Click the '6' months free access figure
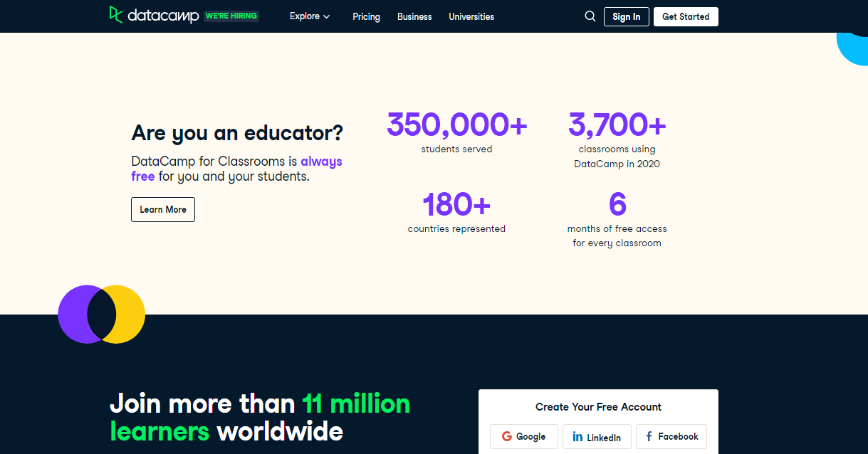The image size is (868, 454). [x=617, y=204]
